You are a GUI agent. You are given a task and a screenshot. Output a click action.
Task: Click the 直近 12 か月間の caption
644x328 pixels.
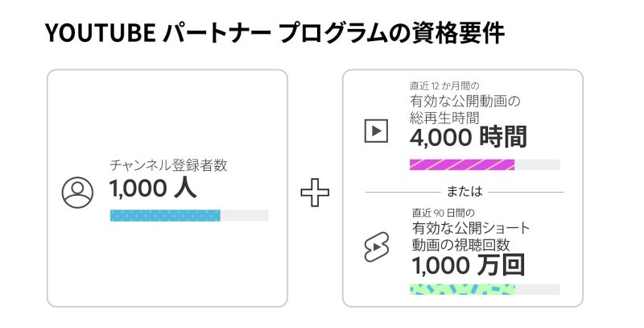point(444,85)
